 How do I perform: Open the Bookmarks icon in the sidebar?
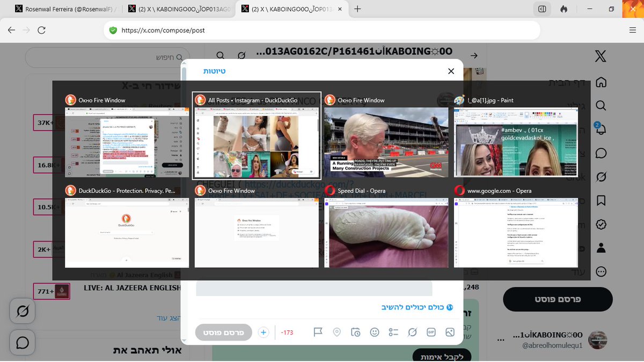601,200
